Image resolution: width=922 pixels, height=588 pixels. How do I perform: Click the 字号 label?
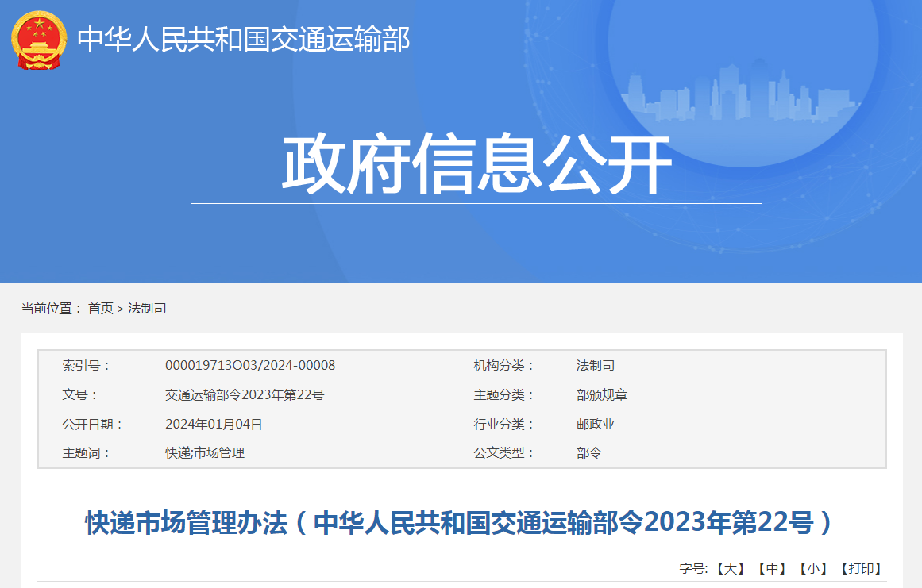pos(694,569)
